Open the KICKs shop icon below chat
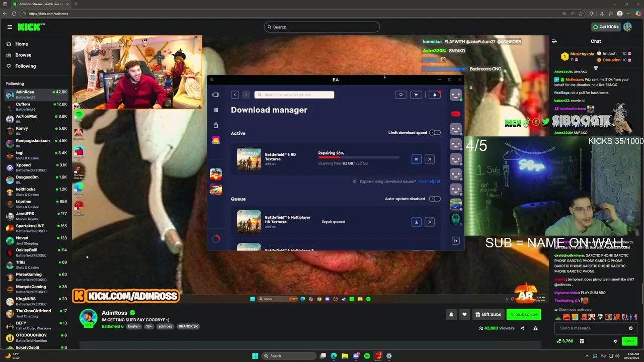The image size is (644, 362). [x=582, y=341]
